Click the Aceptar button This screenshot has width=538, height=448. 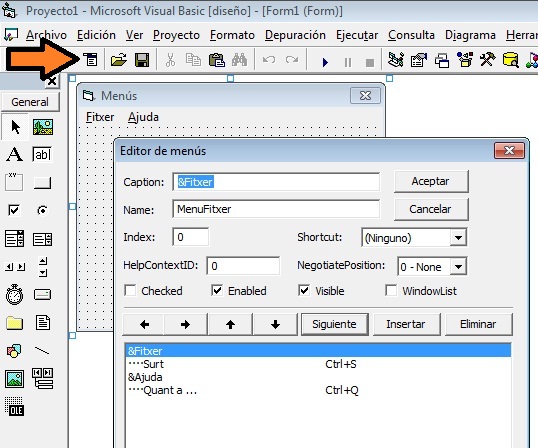point(431,181)
